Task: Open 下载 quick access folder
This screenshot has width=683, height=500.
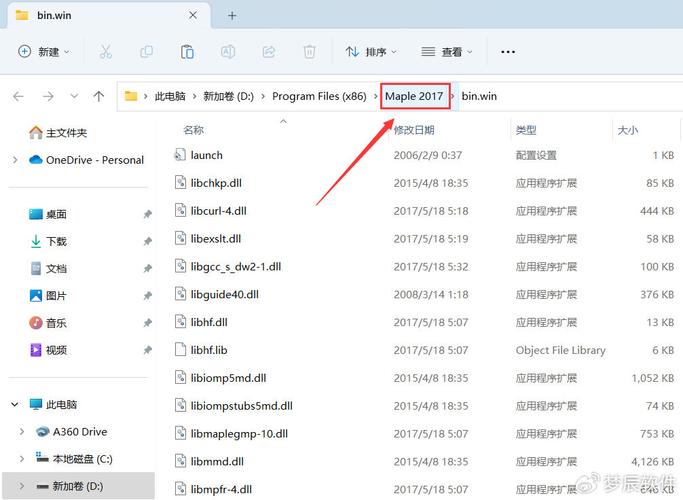Action: point(48,241)
